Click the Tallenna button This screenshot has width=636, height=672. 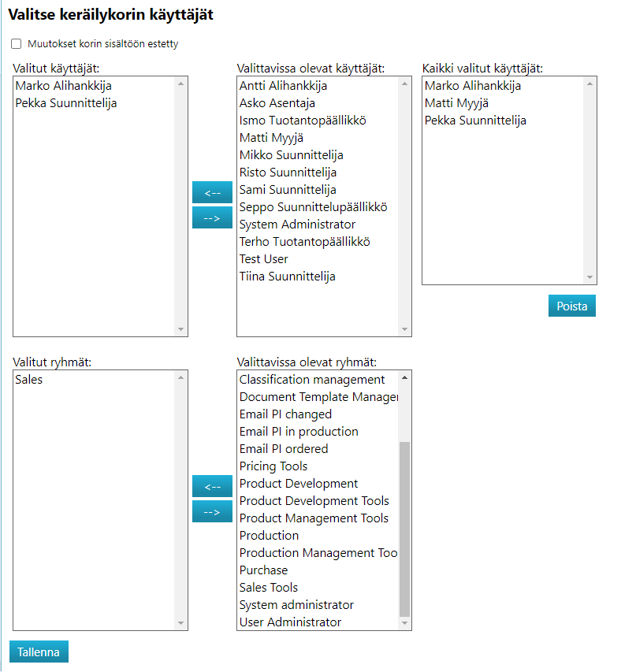click(x=39, y=652)
